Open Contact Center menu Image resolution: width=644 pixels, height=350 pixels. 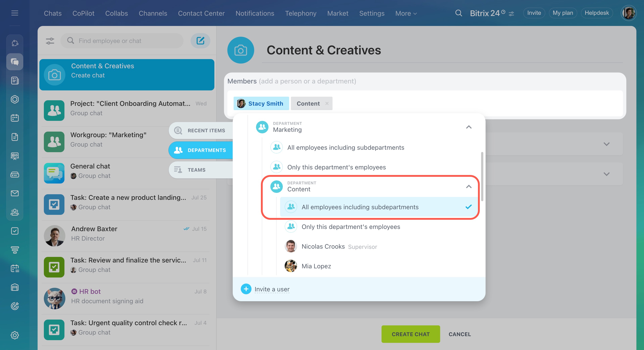(201, 13)
